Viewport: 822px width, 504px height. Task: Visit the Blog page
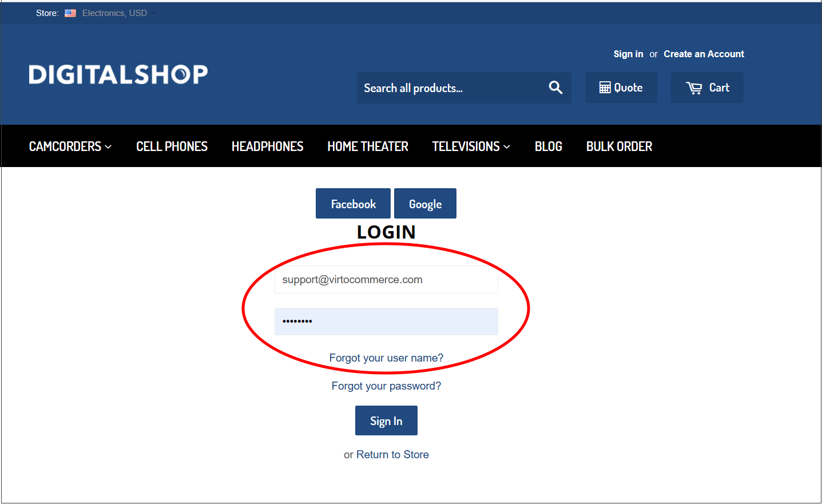[549, 146]
